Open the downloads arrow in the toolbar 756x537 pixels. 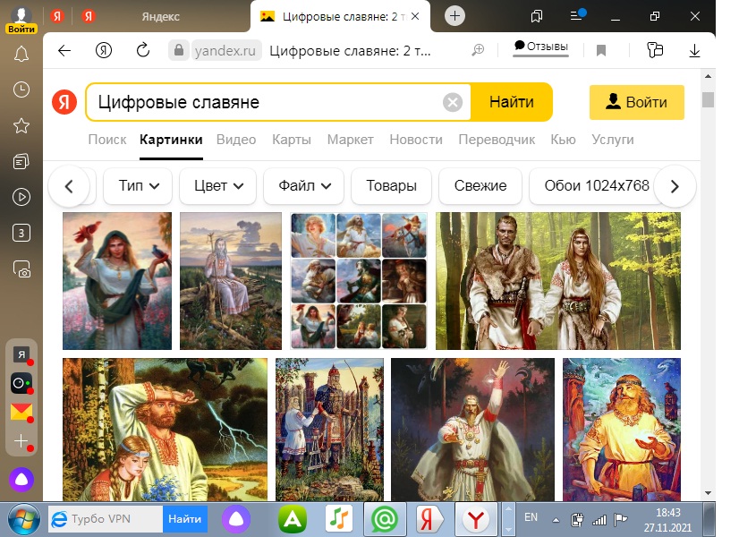tap(694, 50)
